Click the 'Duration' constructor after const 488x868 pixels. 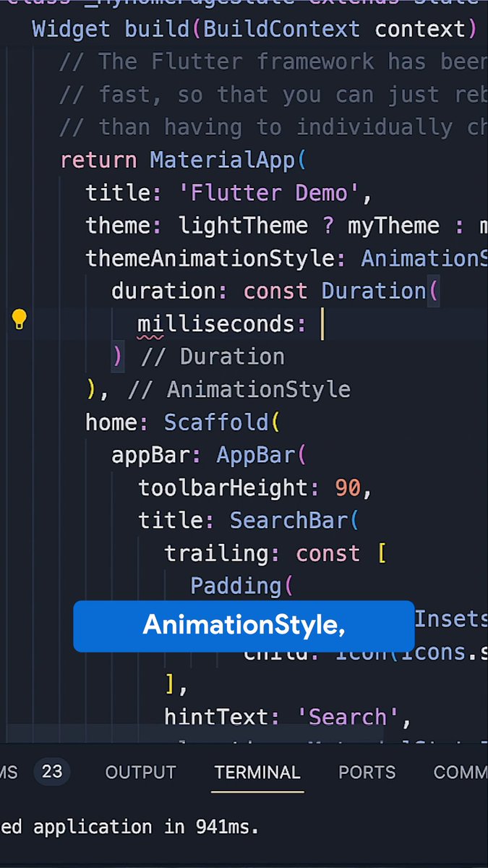(374, 291)
